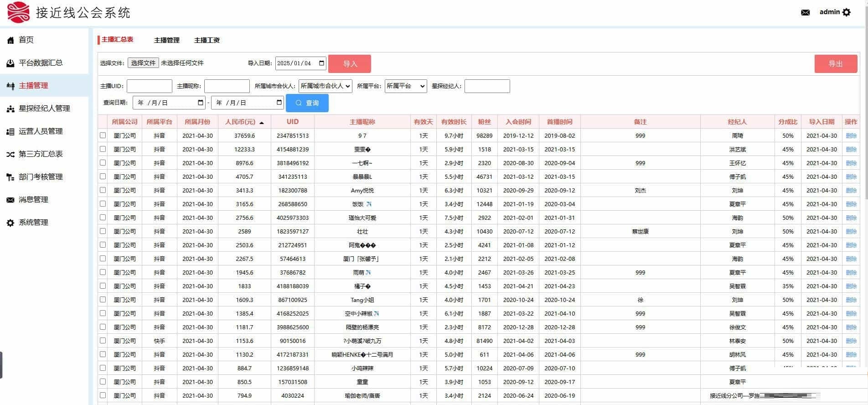868x405 pixels.
Task: Focus the 星探经纪人 input field
Action: [x=487, y=86]
